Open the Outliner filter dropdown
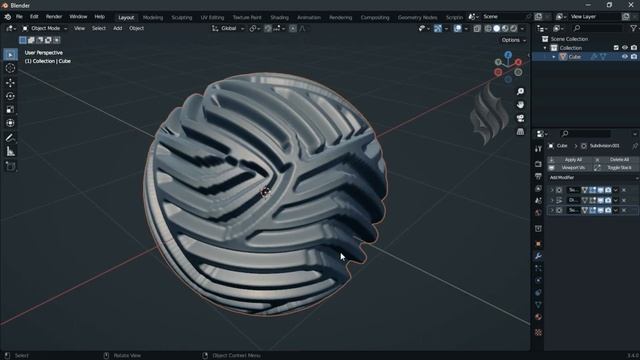The height and width of the screenshot is (360, 640). click(x=634, y=29)
